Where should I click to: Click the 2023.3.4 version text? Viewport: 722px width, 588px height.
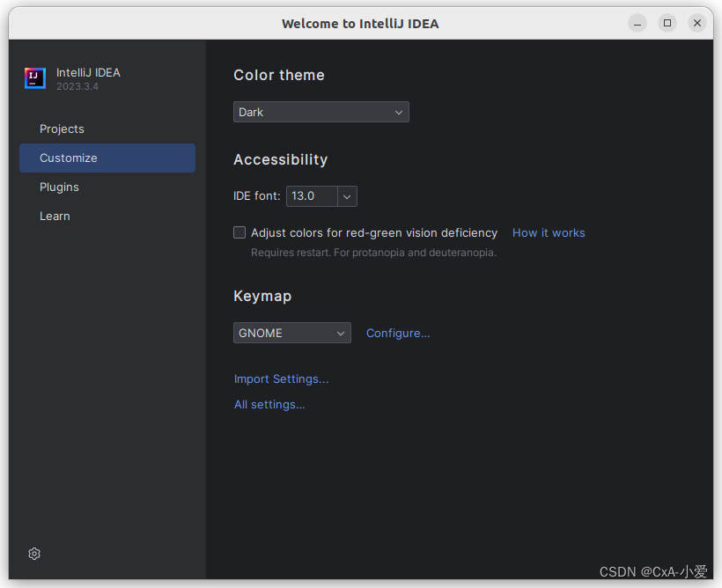(77, 86)
